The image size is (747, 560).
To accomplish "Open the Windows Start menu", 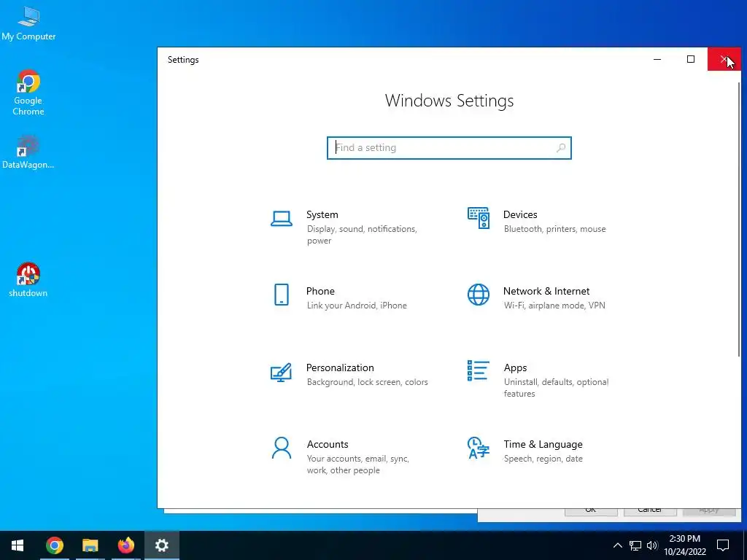I will pyautogui.click(x=18, y=545).
